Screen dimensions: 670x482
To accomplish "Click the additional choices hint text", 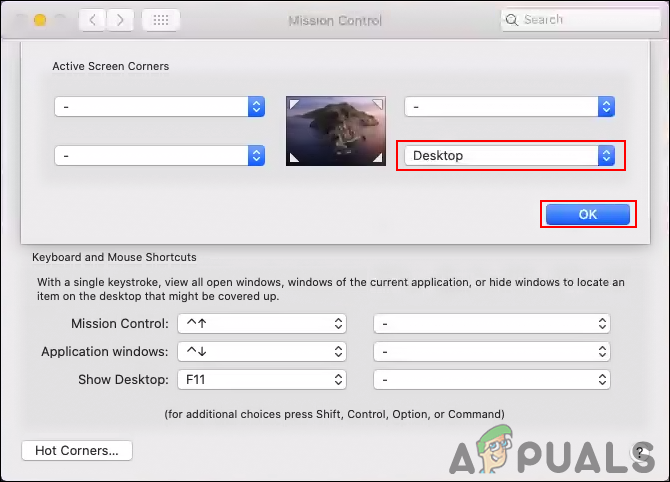I will pos(335,414).
